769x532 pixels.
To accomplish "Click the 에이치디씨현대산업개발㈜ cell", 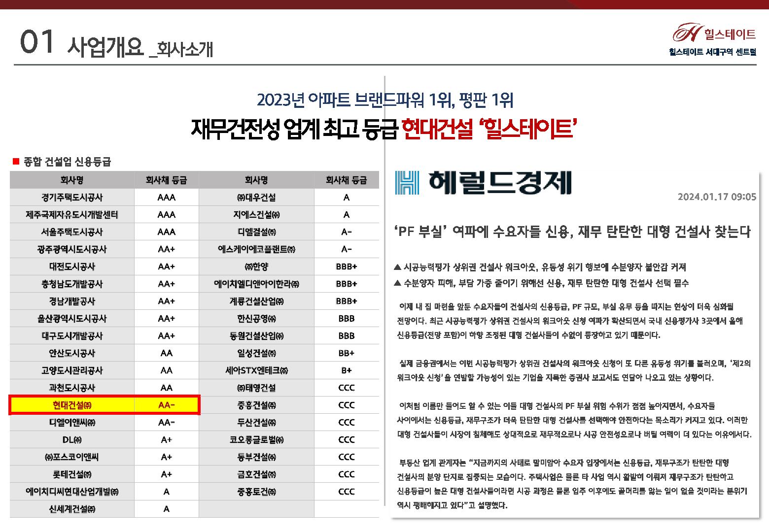I will point(72,492).
